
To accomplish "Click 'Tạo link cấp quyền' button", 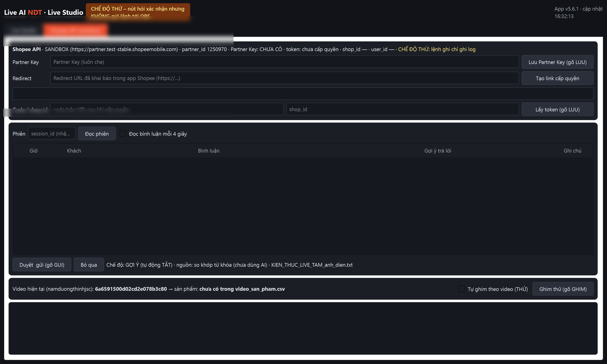I will pos(558,78).
